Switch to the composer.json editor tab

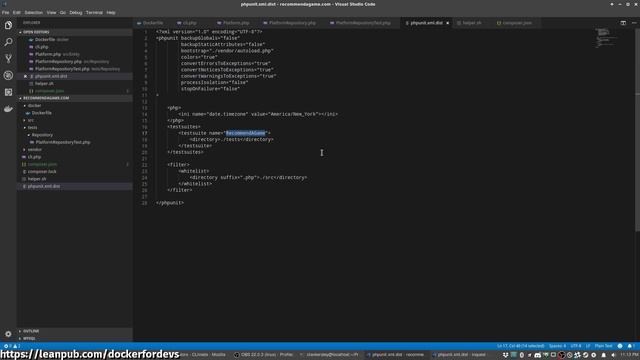coord(517,23)
